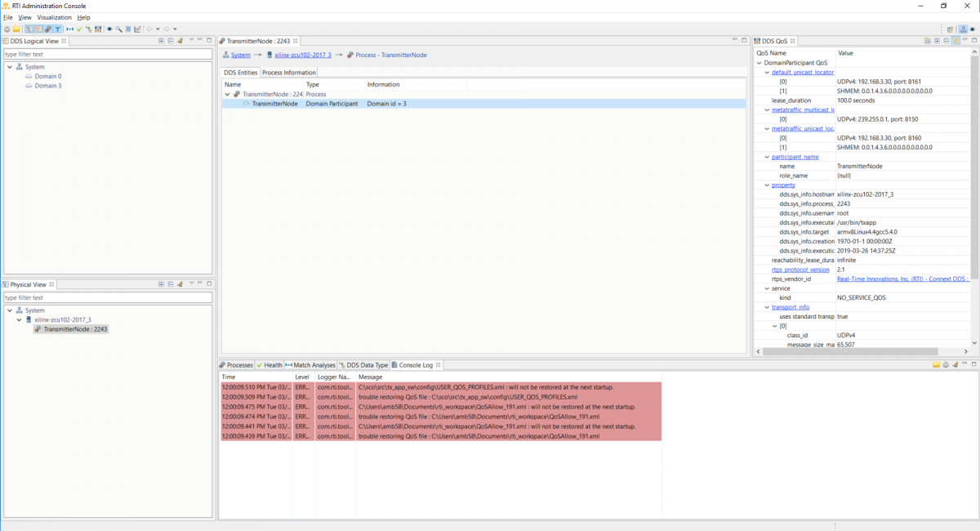Collapse the transport_info QoS group
The image size is (980, 531).
click(x=766, y=307)
